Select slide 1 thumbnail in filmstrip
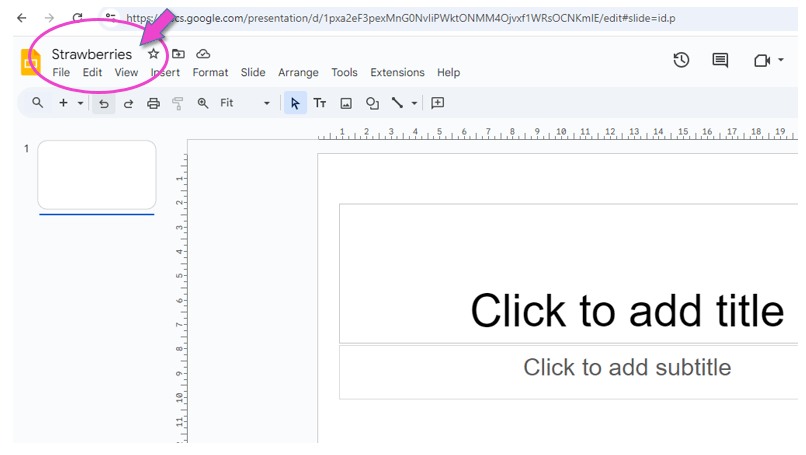The height and width of the screenshot is (455, 806). 97,175
